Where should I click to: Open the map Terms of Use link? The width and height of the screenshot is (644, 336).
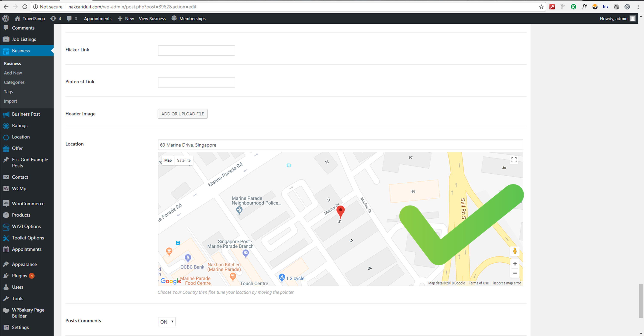(478, 283)
